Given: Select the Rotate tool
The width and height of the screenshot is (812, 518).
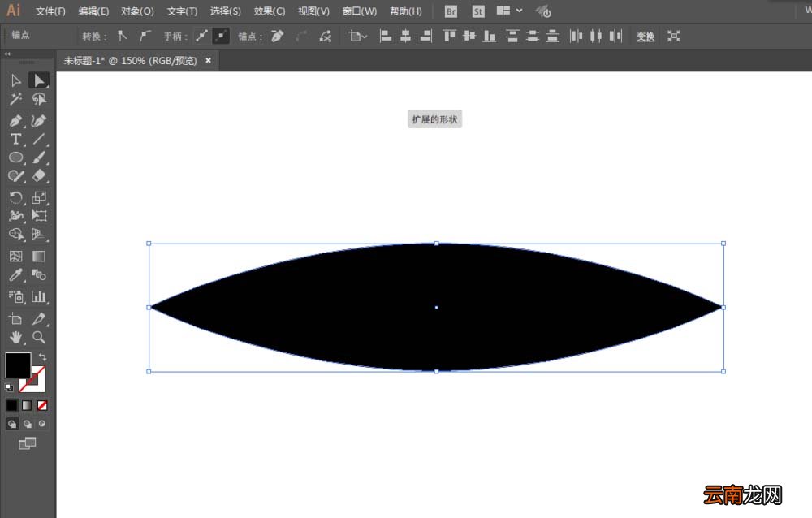Looking at the screenshot, I should pyautogui.click(x=16, y=197).
